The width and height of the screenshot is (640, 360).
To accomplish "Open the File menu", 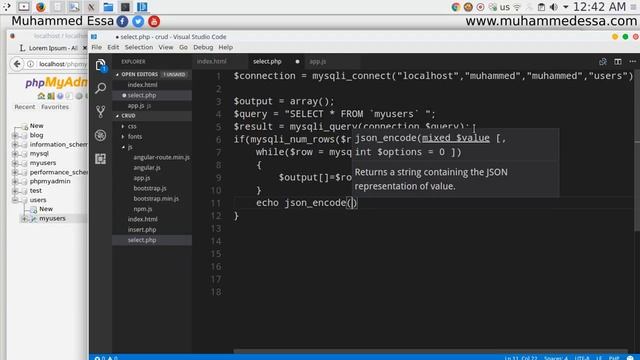I will [x=97, y=47].
